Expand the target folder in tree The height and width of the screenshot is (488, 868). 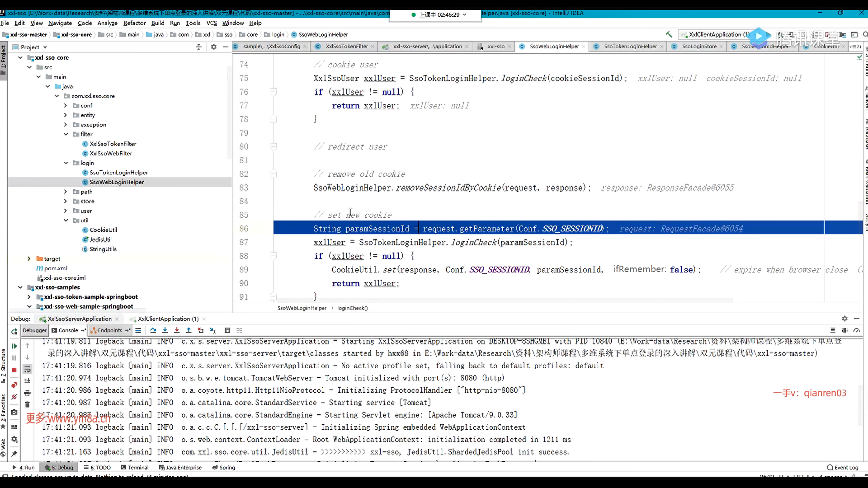(29, 258)
